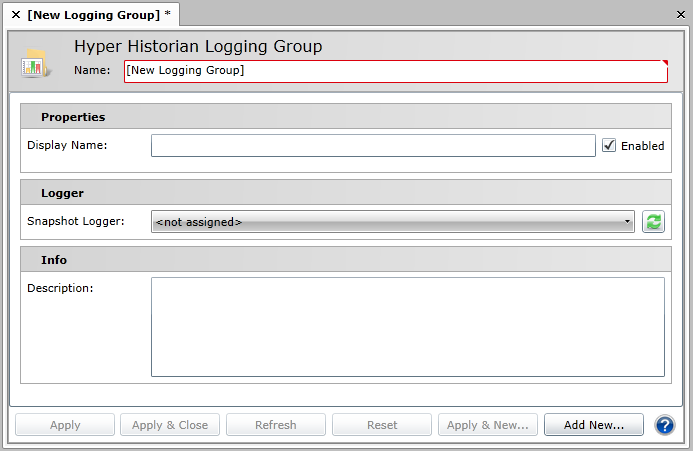Screen dimensions: 693x451
Task: Click the Apply & Close button
Action: pos(170,425)
